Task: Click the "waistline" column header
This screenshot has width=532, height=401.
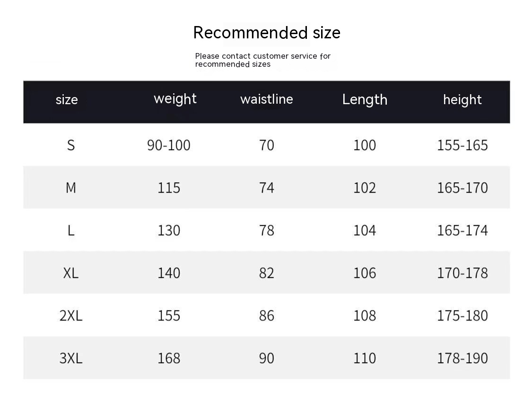Action: 266,99
